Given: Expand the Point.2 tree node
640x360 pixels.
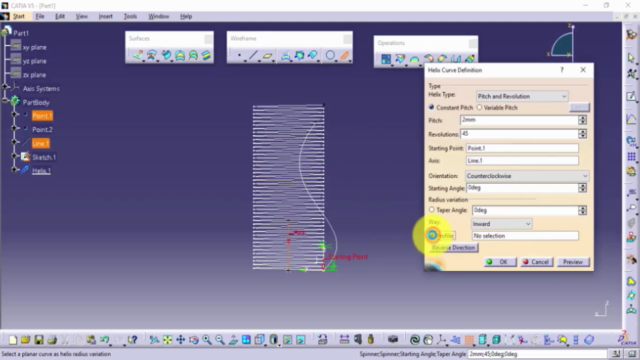Looking at the screenshot, I should [14, 128].
